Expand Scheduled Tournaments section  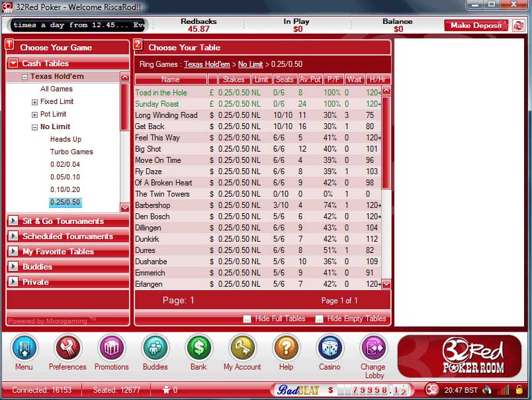13,236
